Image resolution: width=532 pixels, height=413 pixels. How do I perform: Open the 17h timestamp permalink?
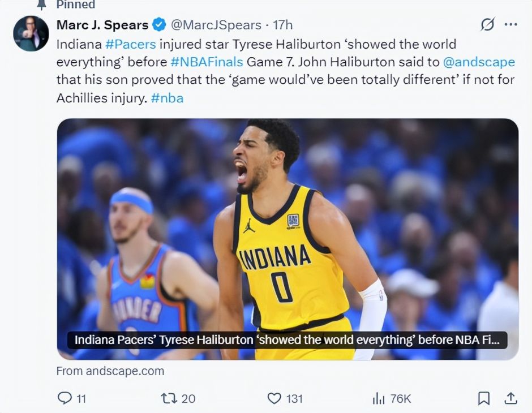tap(282, 25)
